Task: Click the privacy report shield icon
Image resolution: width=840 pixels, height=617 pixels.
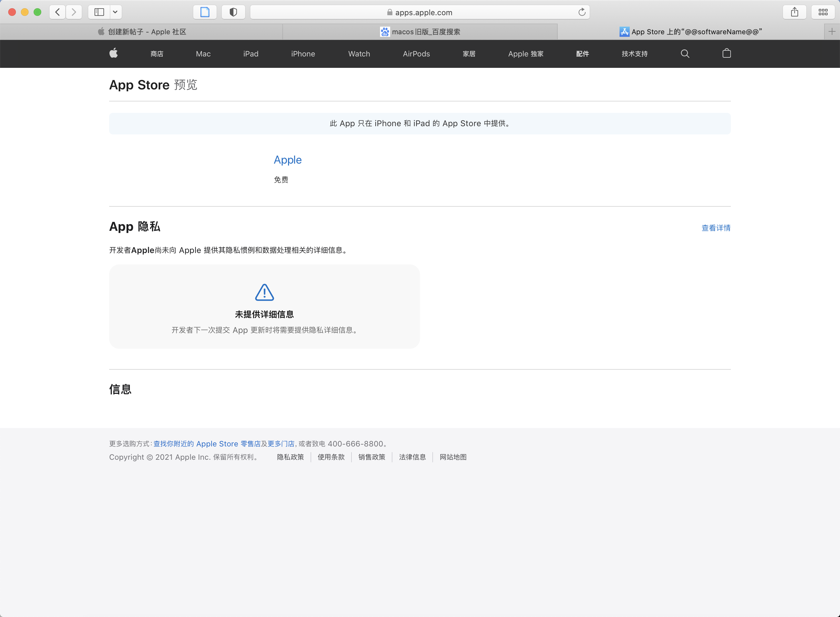Action: coord(233,12)
